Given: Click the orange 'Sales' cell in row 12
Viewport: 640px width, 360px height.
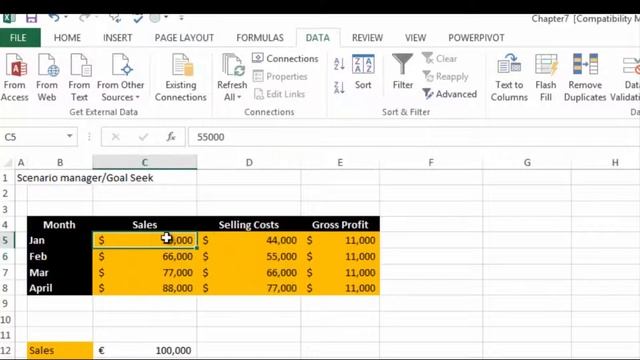Looking at the screenshot, I should coord(60,351).
